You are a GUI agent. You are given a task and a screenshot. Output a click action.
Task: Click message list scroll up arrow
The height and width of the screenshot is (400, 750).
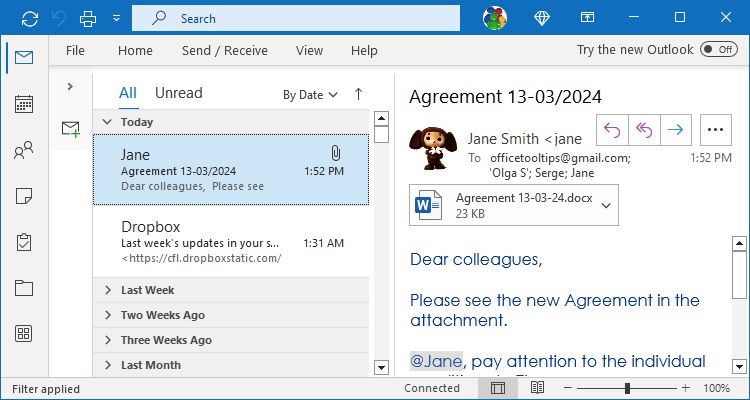click(381, 118)
